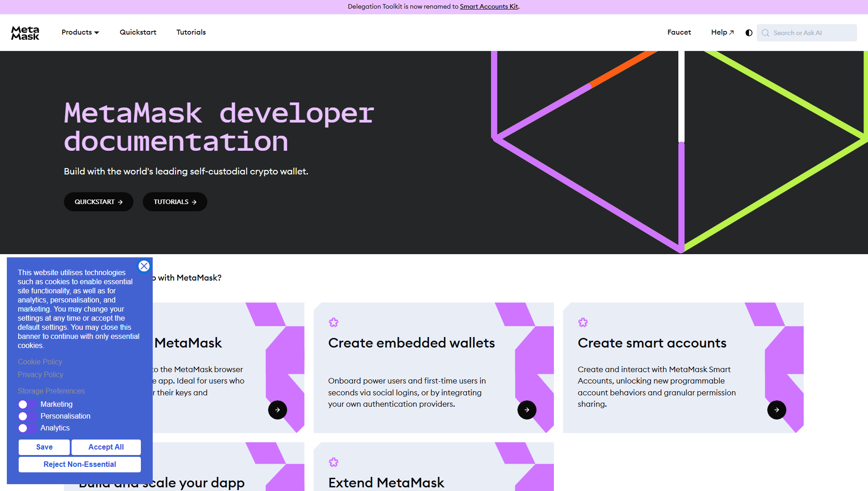This screenshot has height=491, width=868.
Task: Click the star icon on Create embedded wallets card
Action: [x=334, y=322]
